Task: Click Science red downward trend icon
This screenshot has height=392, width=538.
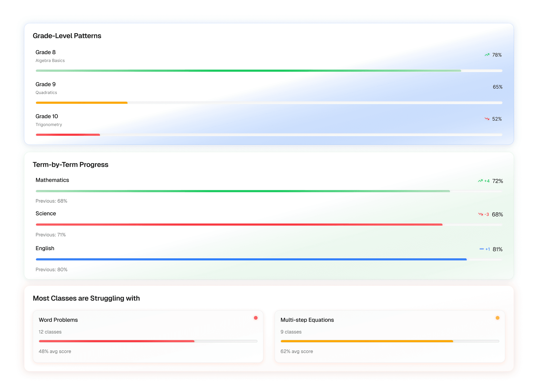Action: [x=480, y=214]
